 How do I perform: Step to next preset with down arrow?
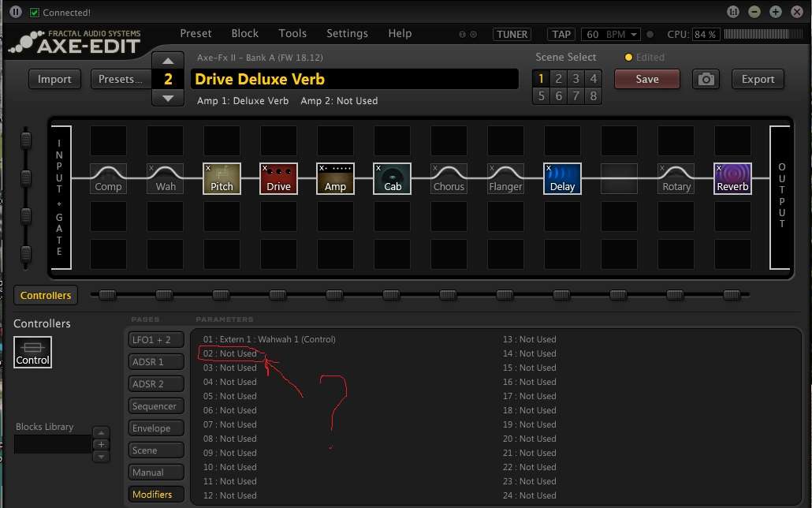pyautogui.click(x=168, y=98)
